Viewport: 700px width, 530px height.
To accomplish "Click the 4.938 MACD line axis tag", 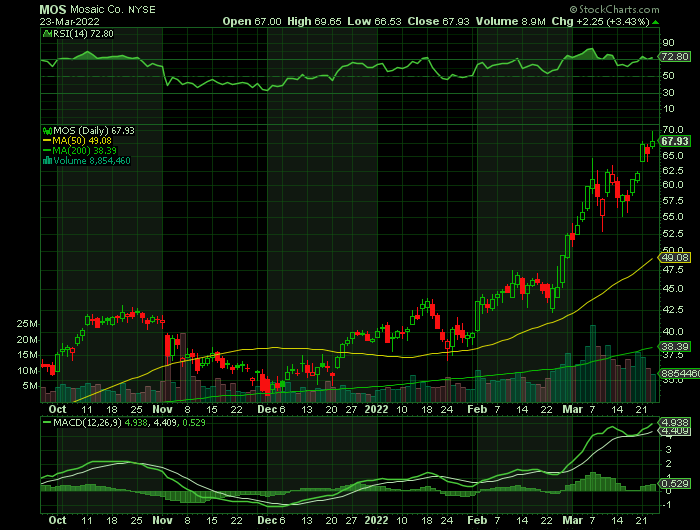I will 675,422.
